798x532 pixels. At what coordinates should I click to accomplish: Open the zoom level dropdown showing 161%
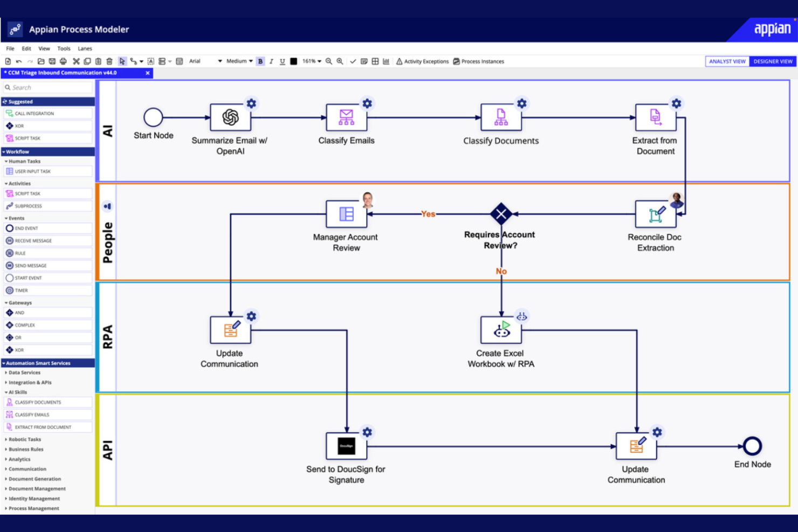(312, 61)
